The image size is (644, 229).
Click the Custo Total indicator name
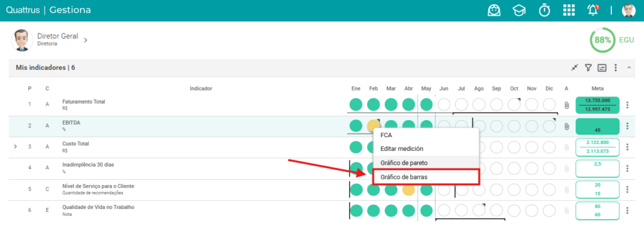(75, 144)
